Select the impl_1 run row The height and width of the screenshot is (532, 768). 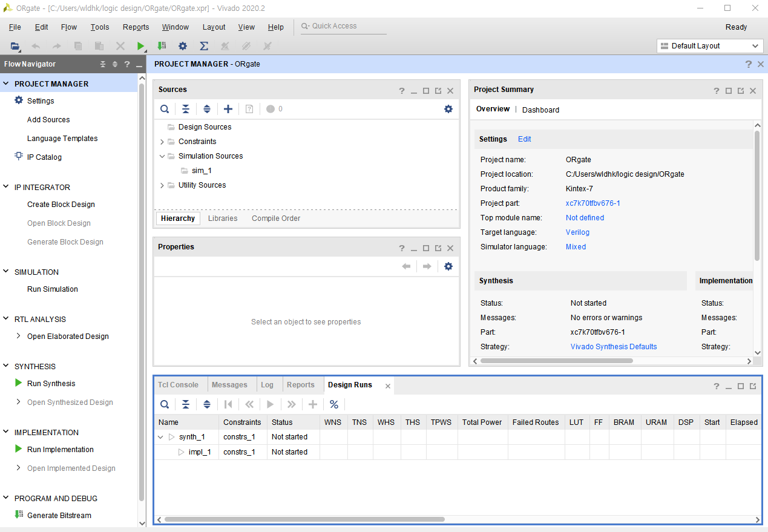tap(458, 452)
